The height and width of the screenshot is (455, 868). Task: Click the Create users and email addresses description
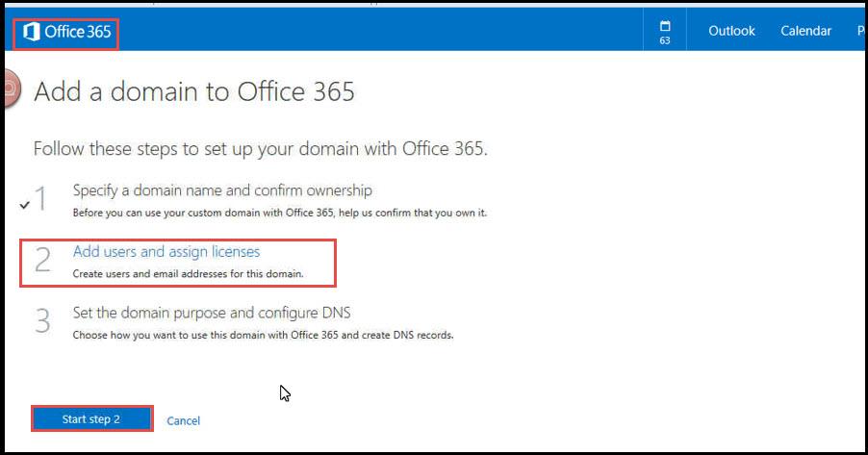tap(189, 274)
